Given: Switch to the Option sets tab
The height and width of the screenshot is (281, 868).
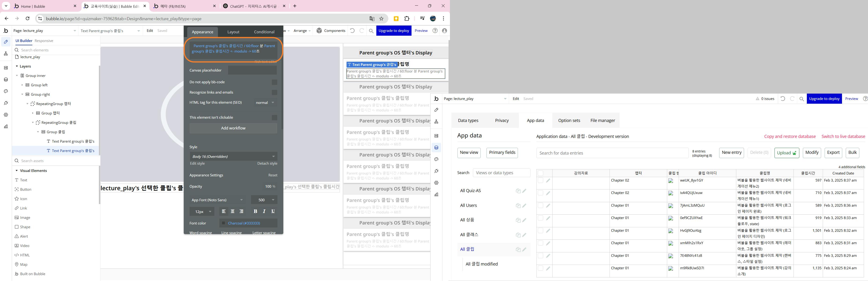Looking at the screenshot, I should point(569,120).
